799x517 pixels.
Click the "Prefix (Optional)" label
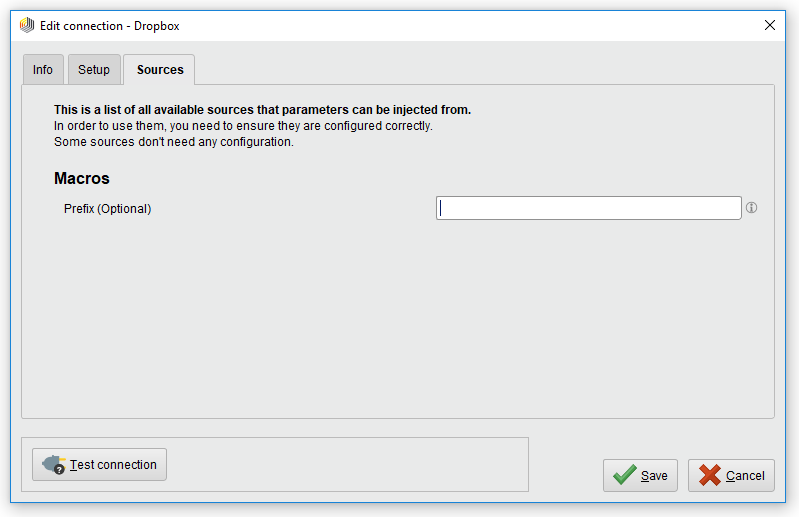tap(107, 209)
